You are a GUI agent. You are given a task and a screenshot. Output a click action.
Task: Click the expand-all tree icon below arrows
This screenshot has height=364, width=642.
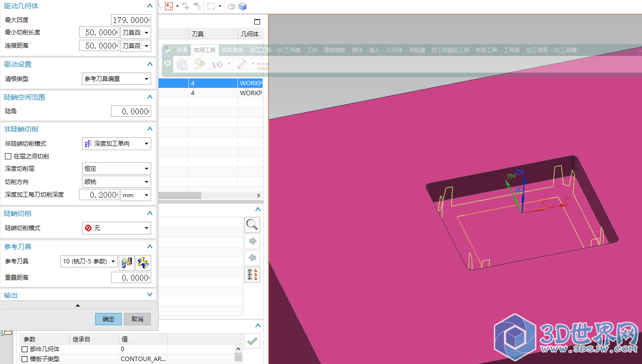(x=252, y=275)
